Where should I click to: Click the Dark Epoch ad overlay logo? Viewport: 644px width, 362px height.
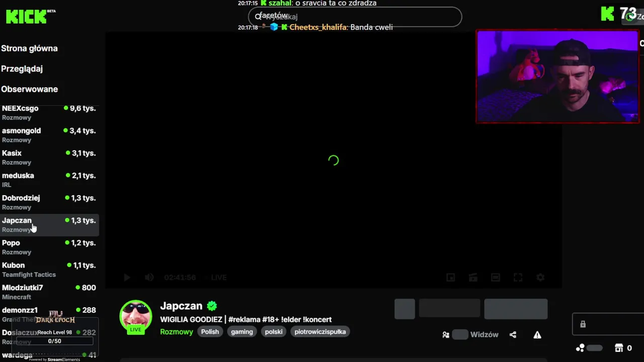pyautogui.click(x=55, y=317)
